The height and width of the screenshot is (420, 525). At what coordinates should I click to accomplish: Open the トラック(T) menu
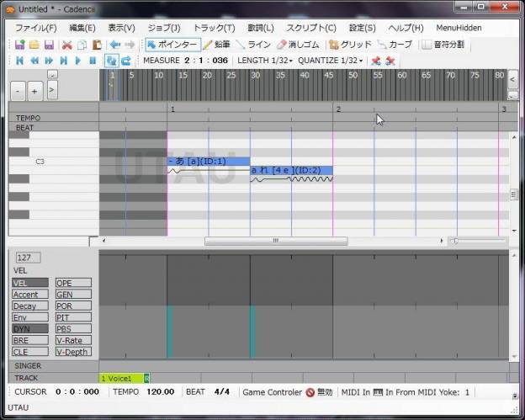pyautogui.click(x=215, y=28)
